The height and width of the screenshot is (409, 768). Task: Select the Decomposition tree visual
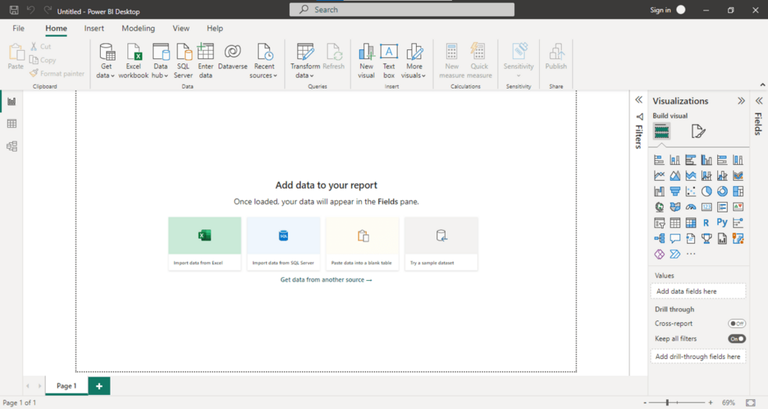[659, 239]
